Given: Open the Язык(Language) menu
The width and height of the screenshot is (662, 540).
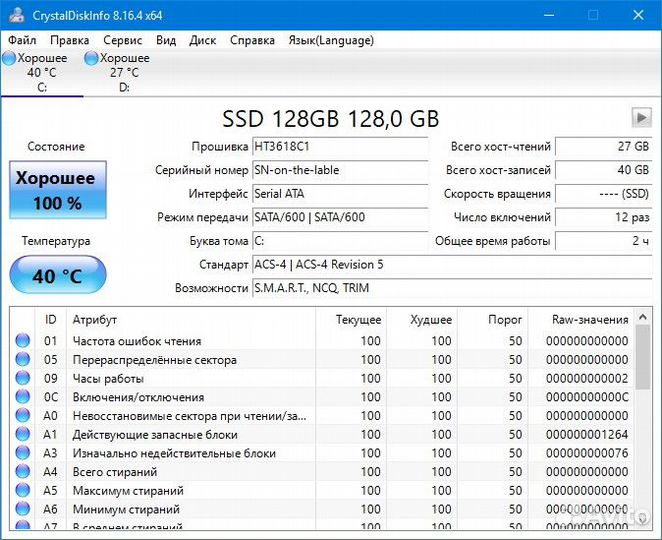Looking at the screenshot, I should [331, 41].
